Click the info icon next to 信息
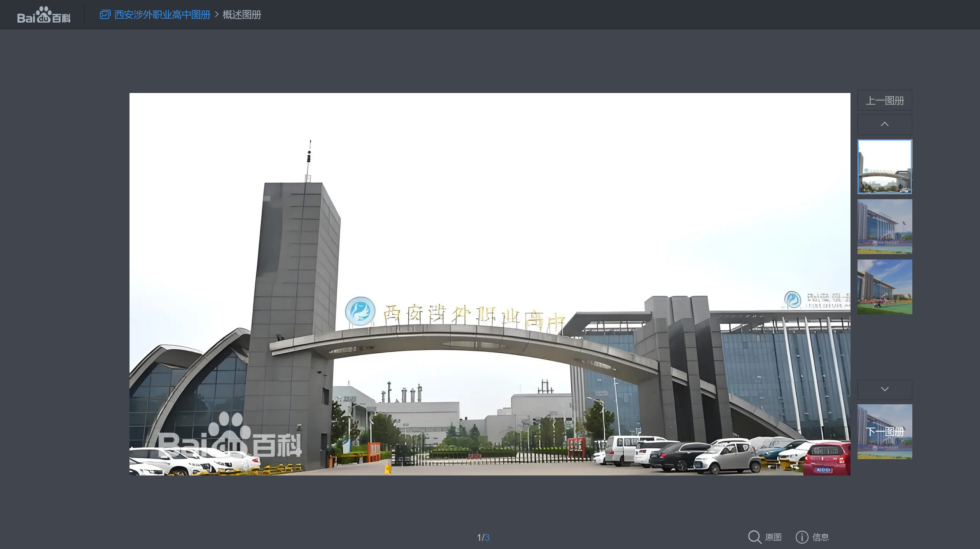980x549 pixels. coord(802,537)
